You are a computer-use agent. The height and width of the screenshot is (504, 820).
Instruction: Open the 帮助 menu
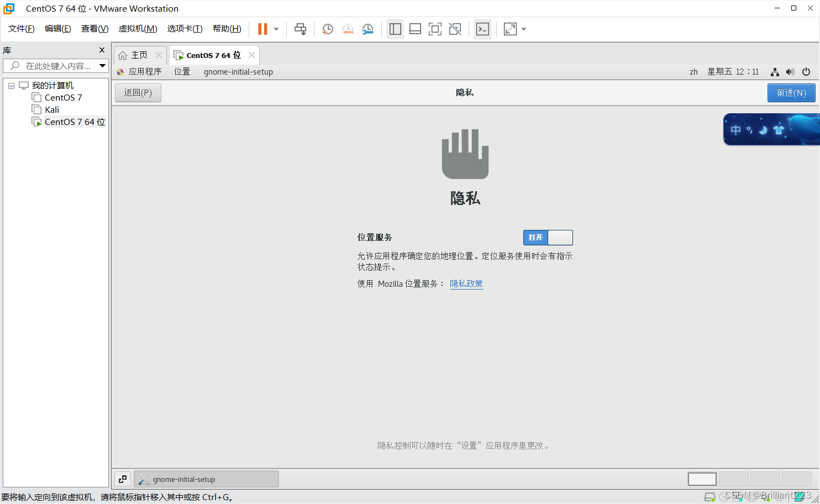pyautogui.click(x=227, y=29)
